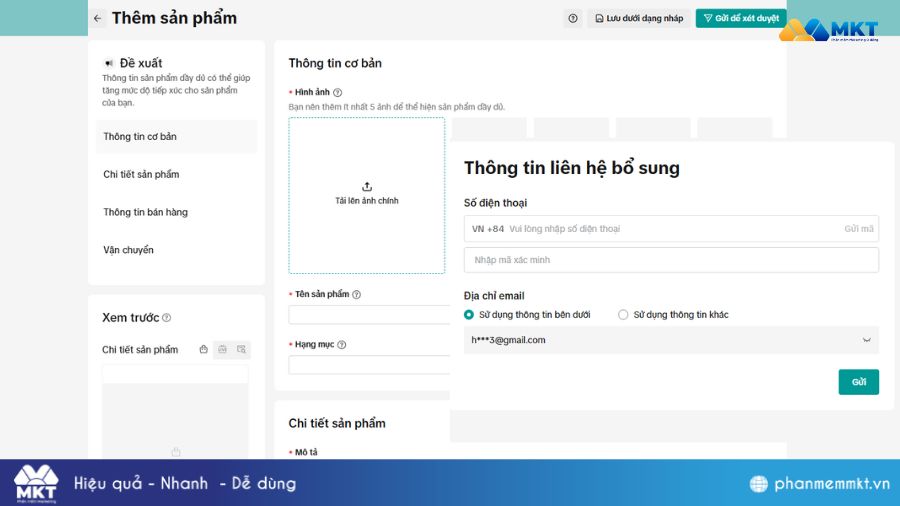
Task: Click Gửi để xét duyệt button
Action: pyautogui.click(x=741, y=18)
